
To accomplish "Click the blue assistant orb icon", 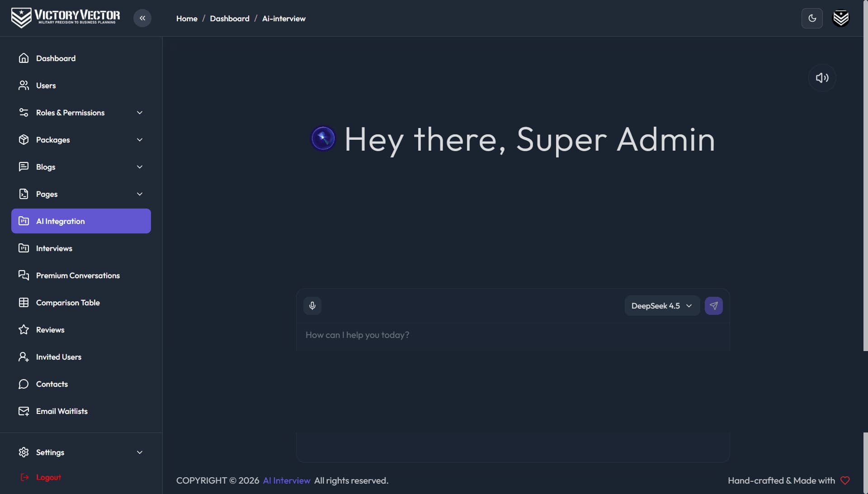I will point(323,138).
